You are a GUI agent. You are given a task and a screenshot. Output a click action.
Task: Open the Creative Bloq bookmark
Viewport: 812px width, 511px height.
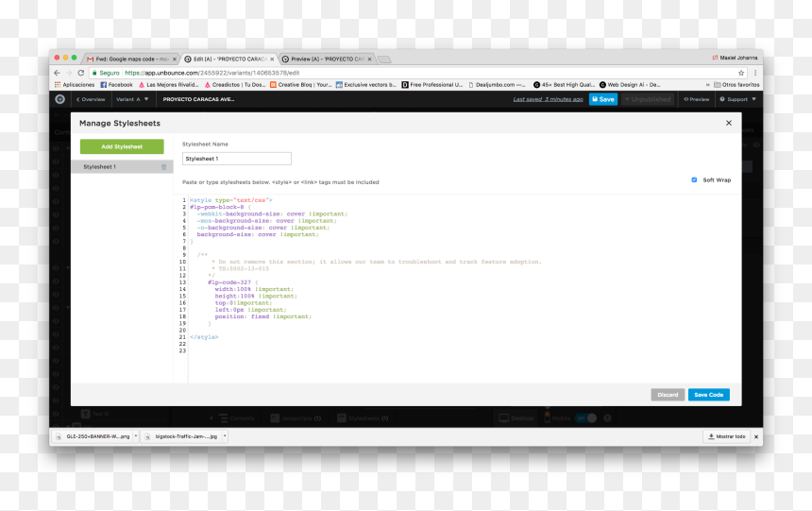[x=301, y=84]
